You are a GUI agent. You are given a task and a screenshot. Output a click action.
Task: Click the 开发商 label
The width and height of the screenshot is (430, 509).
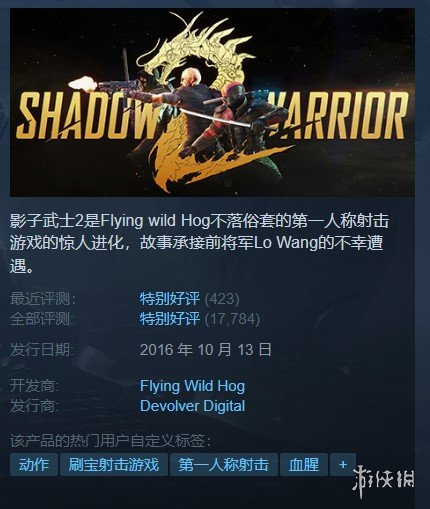34,386
